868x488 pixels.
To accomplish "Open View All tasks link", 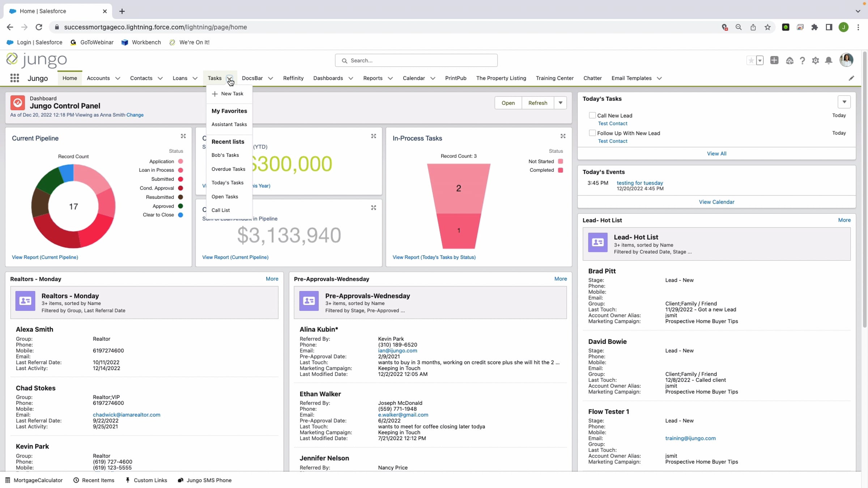I will [716, 153].
